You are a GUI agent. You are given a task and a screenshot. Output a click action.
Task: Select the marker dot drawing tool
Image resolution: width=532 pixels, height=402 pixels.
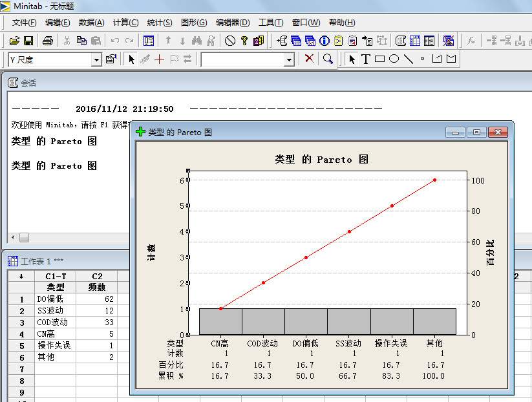[x=422, y=59]
